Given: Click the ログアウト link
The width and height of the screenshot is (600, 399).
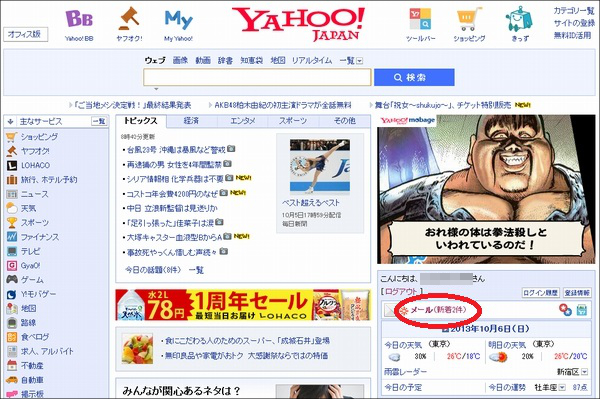Looking at the screenshot, I should point(401,292).
